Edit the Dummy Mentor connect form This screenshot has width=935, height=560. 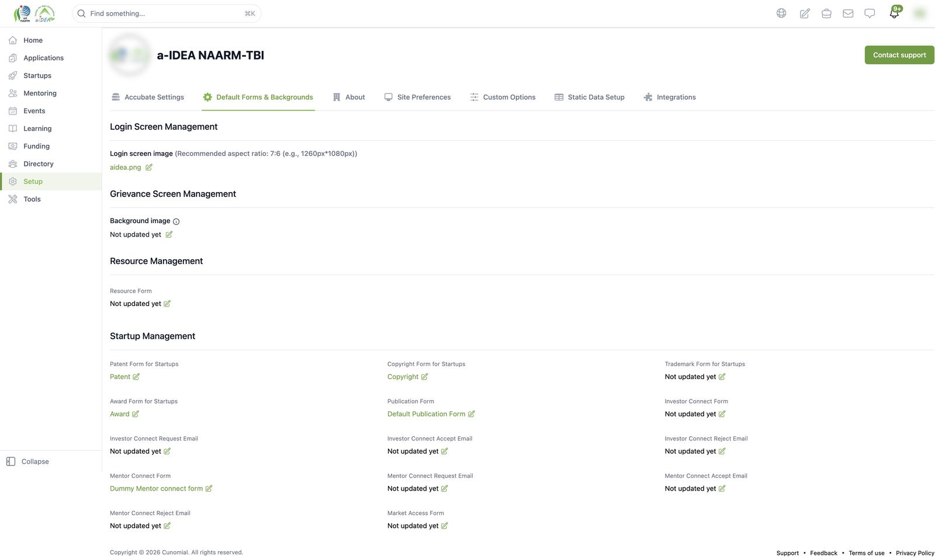click(209, 489)
